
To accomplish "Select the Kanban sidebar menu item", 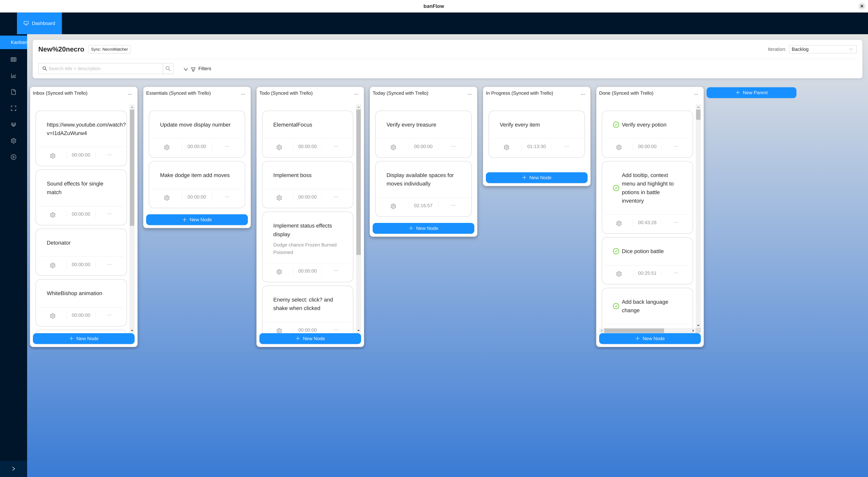I will tap(18, 42).
